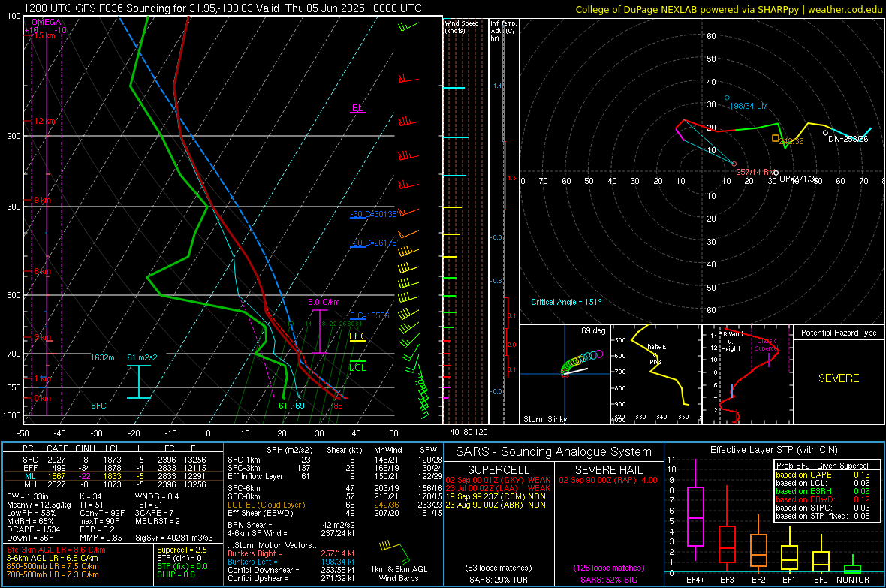The width and height of the screenshot is (886, 588).
Task: Click the PW = 1.33in value
Action: 29,496
